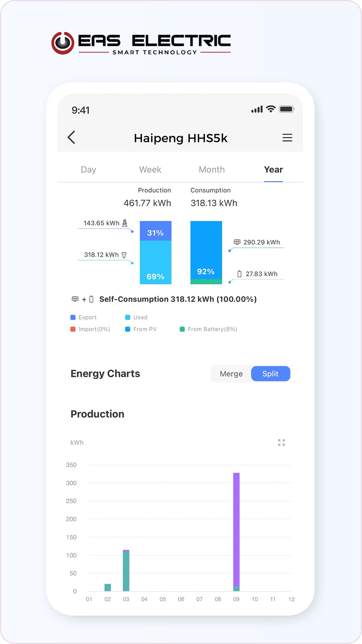This screenshot has width=362, height=644.
Task: Open the hamburger menu icon
Action: [x=287, y=138]
